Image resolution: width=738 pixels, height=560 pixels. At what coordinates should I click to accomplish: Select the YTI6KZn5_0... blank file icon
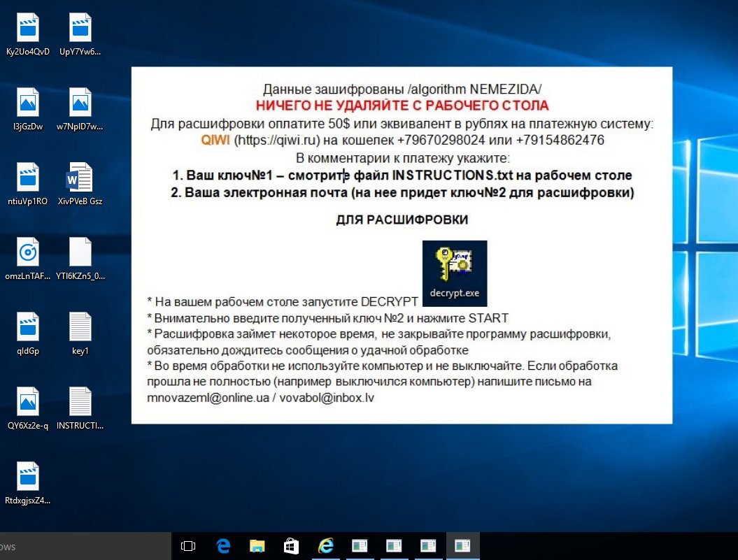[80, 252]
